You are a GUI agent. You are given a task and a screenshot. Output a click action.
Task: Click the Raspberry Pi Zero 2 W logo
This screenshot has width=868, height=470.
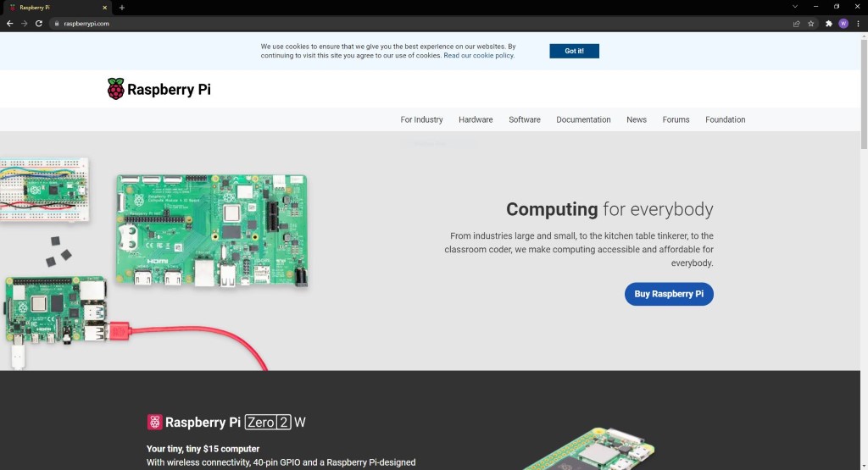(226, 423)
